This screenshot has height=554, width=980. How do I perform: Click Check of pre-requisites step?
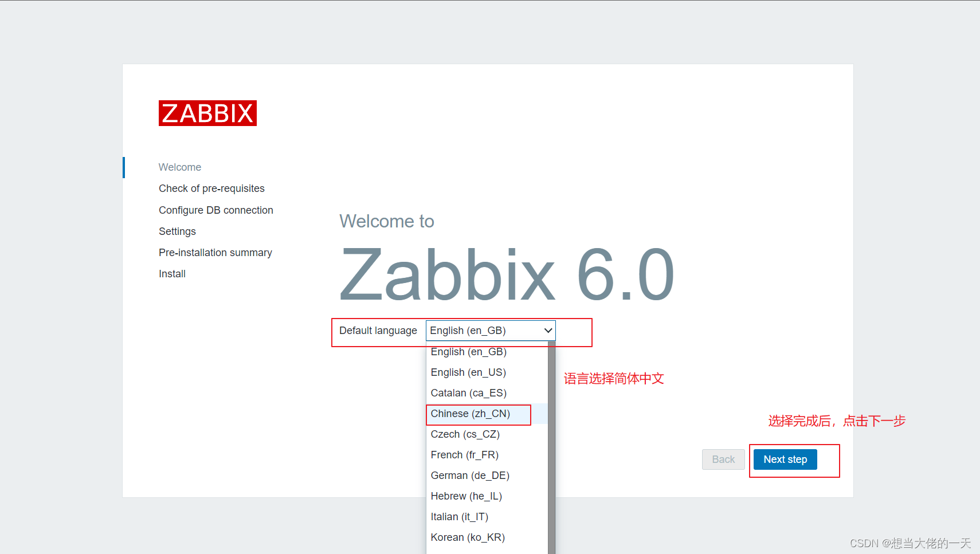point(211,188)
